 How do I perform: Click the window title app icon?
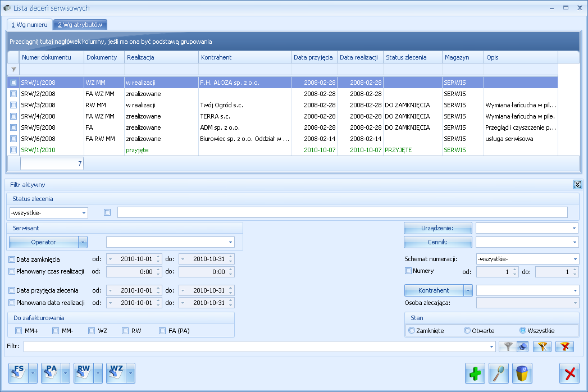7,8
